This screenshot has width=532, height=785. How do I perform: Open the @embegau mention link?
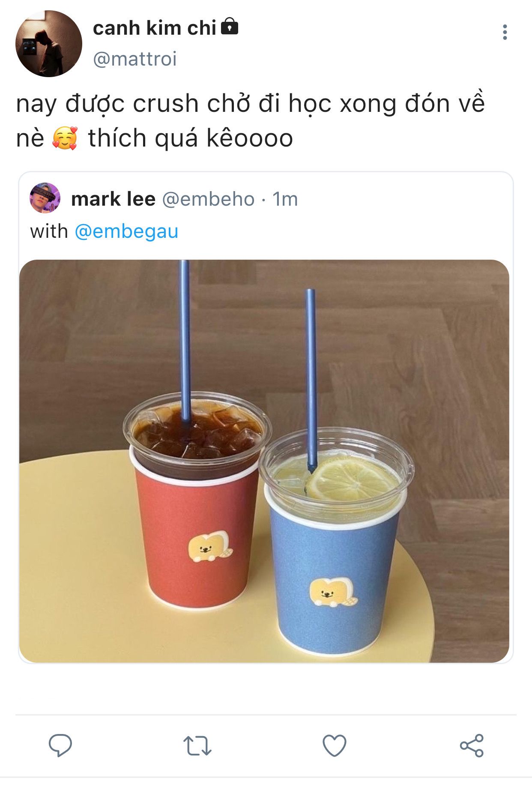126,231
